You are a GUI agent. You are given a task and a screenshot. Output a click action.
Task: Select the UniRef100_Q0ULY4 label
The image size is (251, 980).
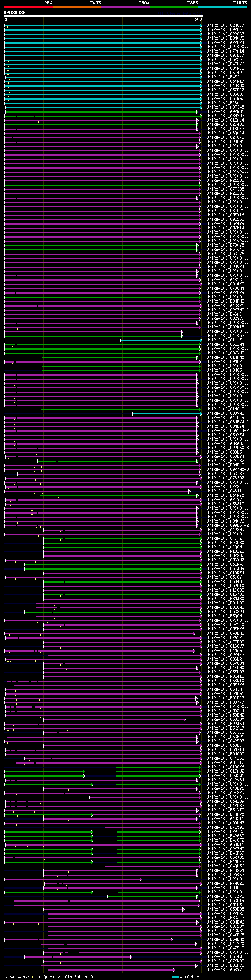pos(225,457)
